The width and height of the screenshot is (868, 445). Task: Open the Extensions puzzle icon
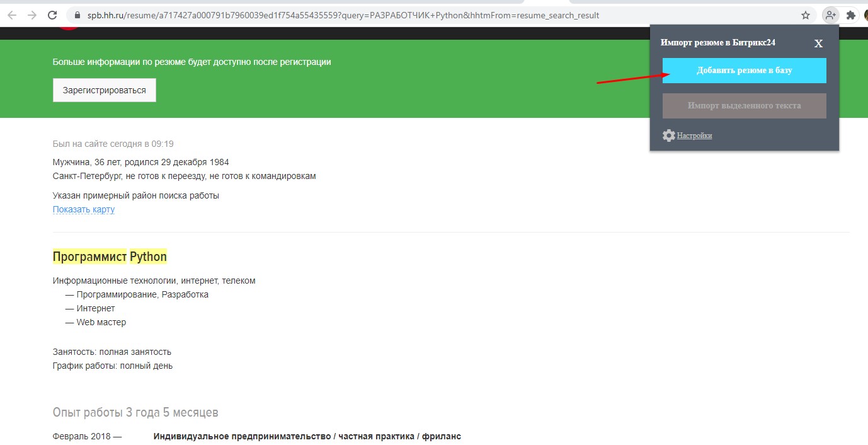click(x=851, y=15)
